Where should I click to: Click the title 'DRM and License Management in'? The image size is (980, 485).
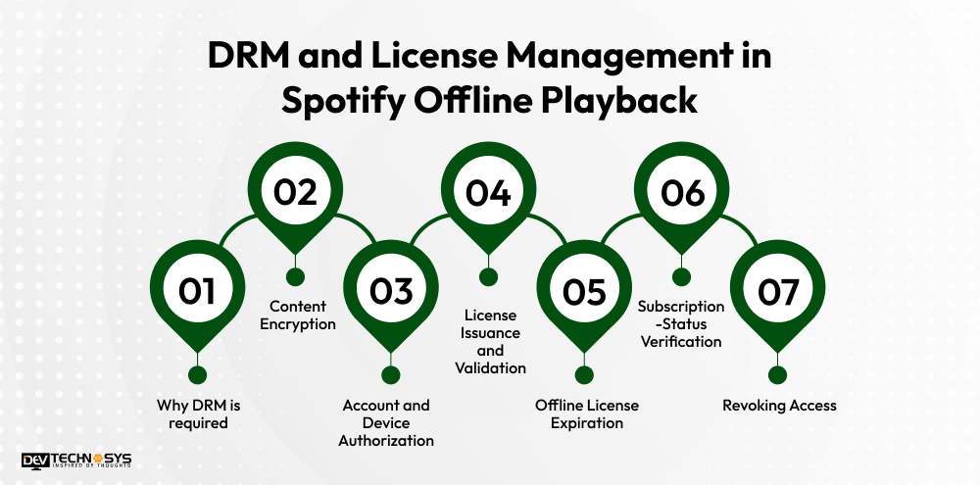[x=489, y=56]
